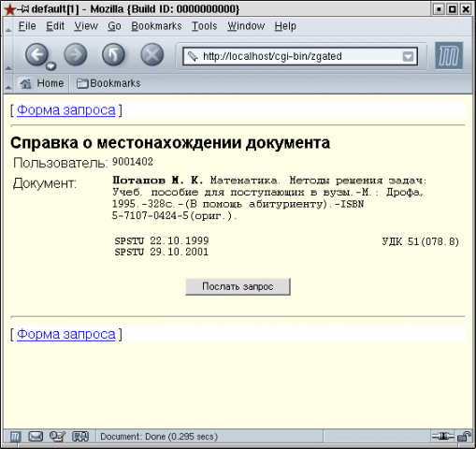Collapse the menu bar using its grippy
Viewport: 476px width, 449px height.
click(8, 26)
